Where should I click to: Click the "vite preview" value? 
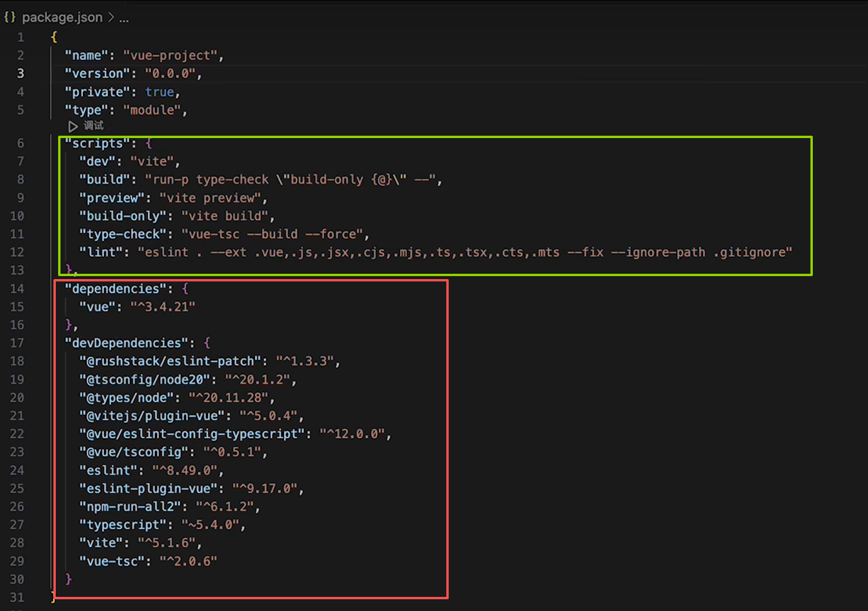210,198
